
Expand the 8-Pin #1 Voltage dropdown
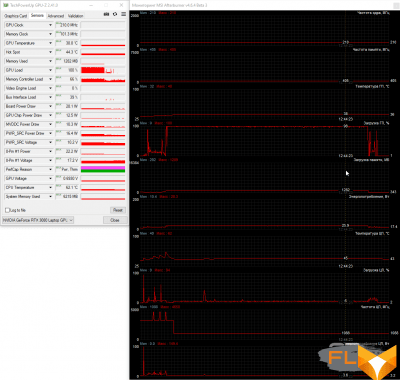click(x=50, y=160)
